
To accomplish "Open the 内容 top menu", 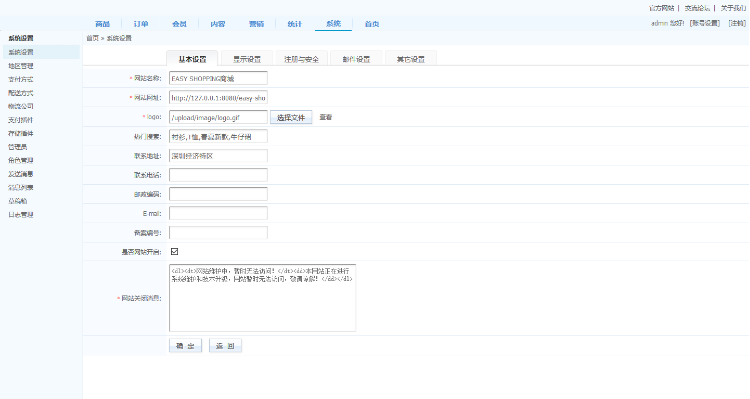I will click(218, 24).
